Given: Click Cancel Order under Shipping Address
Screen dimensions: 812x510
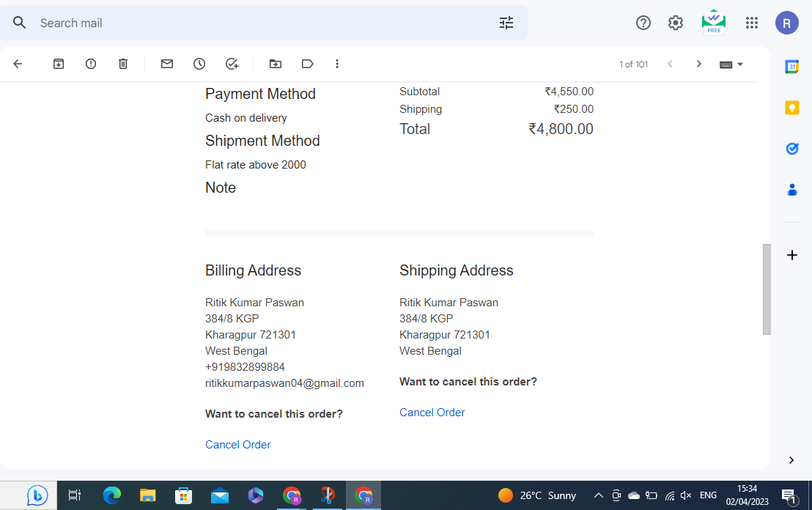Looking at the screenshot, I should pyautogui.click(x=432, y=413).
